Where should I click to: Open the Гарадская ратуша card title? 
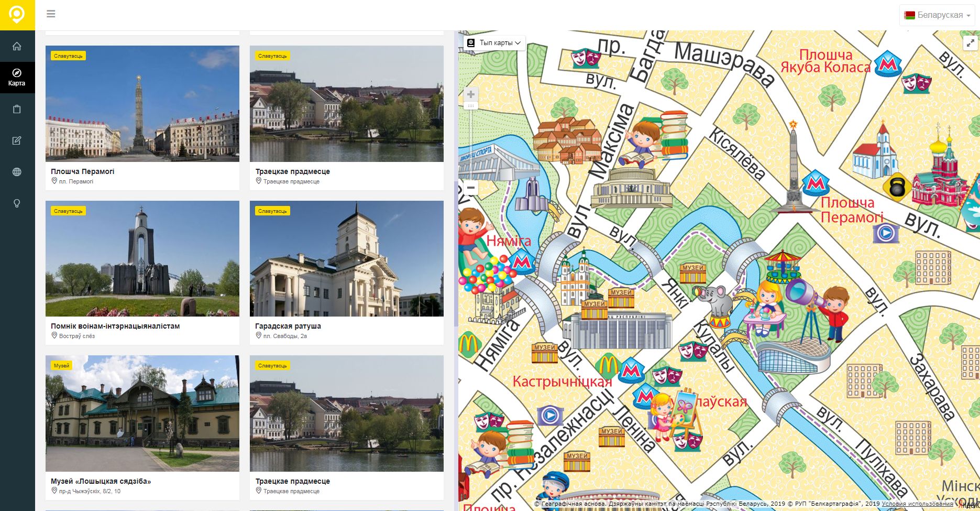288,326
